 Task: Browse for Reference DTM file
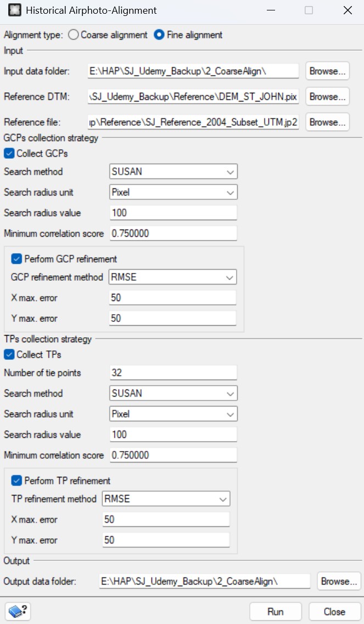point(327,97)
